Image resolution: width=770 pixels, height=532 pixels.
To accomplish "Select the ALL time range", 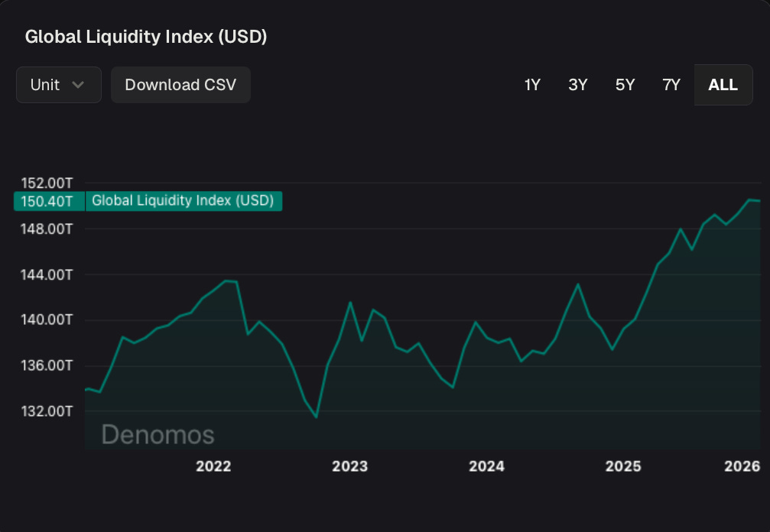I will (723, 85).
